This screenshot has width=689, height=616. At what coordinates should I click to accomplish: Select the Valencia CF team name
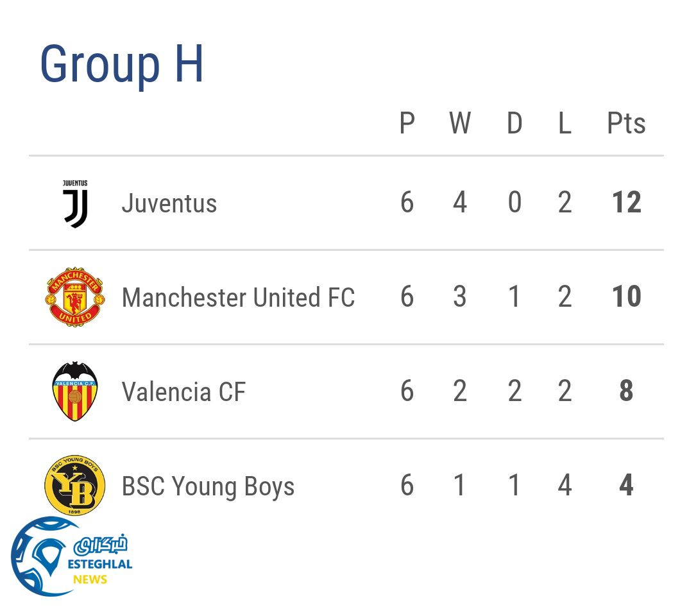click(x=183, y=391)
